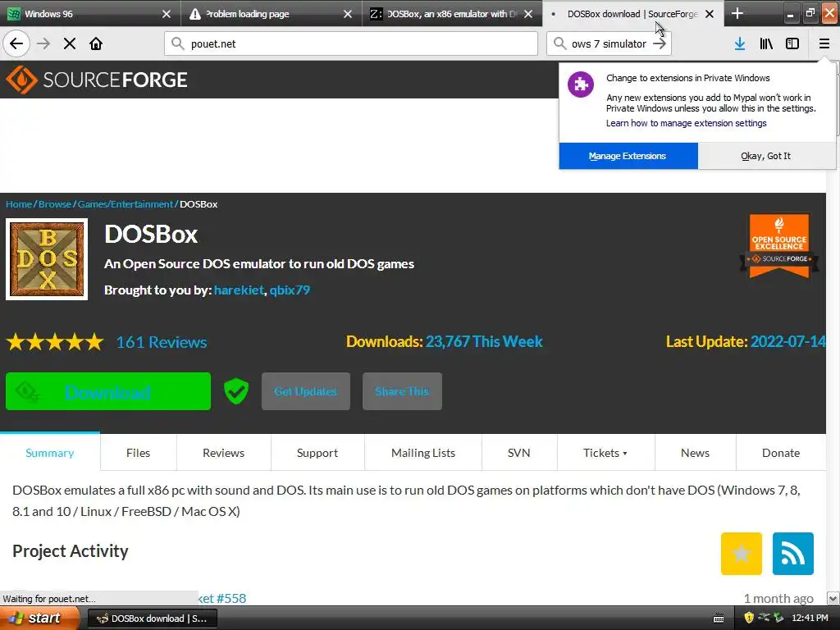
Task: Open the qbix79 author link
Action: point(290,290)
